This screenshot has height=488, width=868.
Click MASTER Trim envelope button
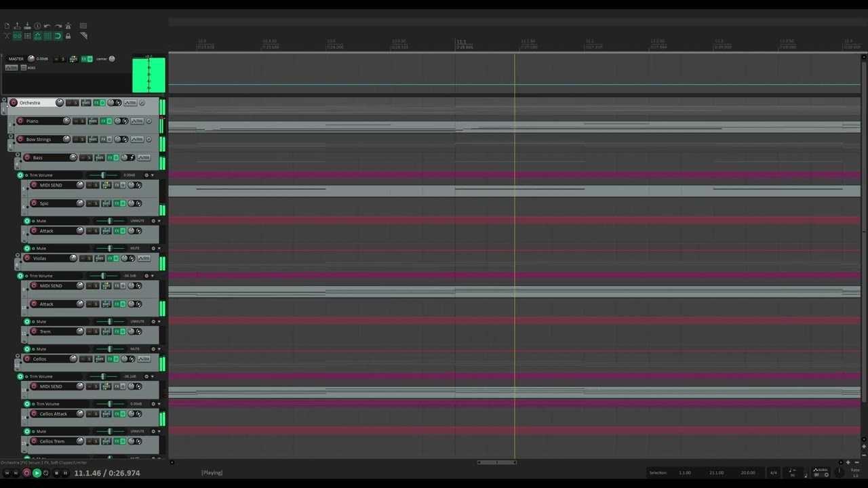tap(12, 68)
